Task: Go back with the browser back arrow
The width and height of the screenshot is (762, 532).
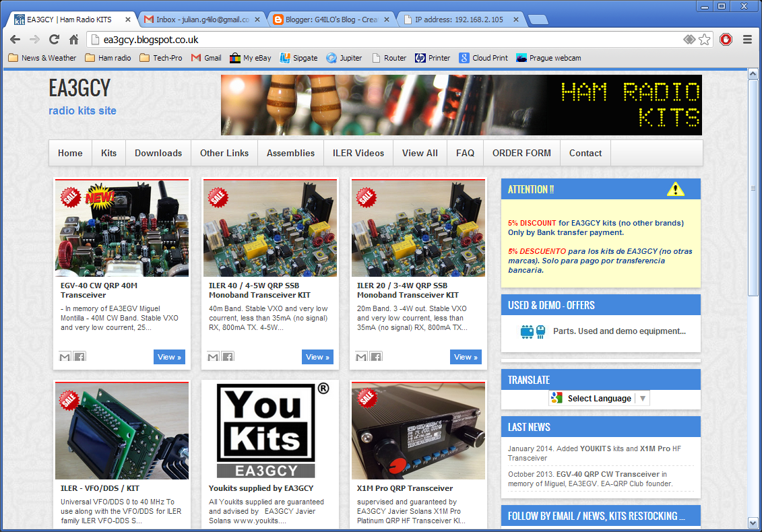Action: pyautogui.click(x=15, y=40)
